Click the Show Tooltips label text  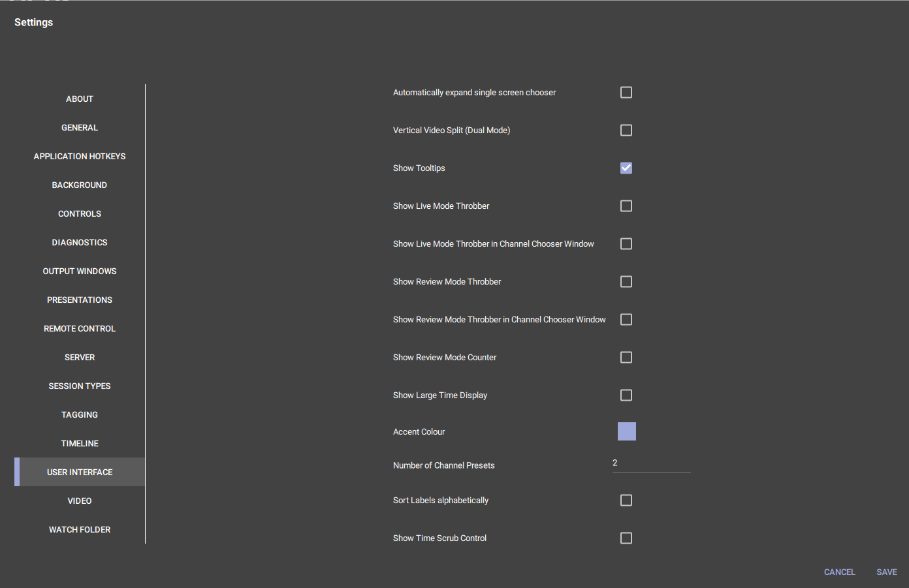coord(419,168)
